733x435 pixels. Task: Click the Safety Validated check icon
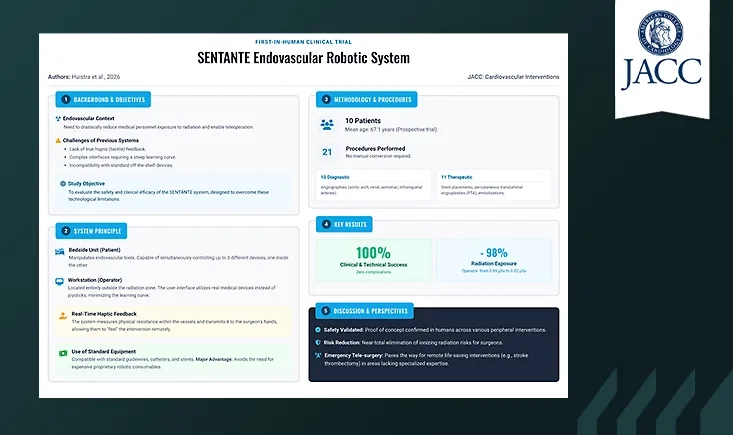point(318,330)
